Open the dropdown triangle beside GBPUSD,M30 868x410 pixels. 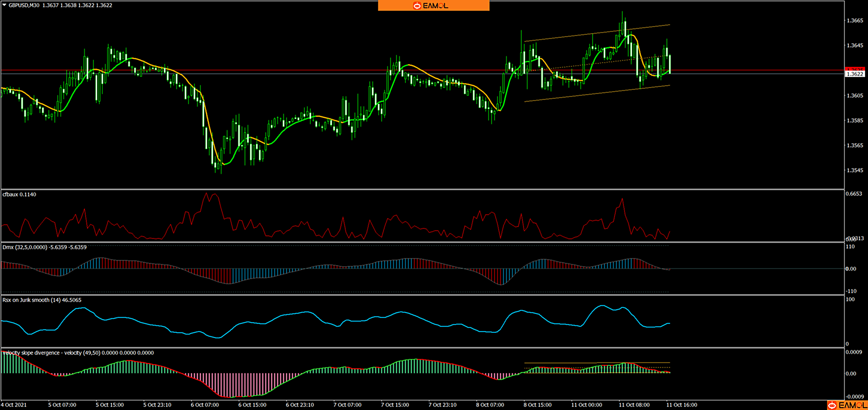point(4,5)
